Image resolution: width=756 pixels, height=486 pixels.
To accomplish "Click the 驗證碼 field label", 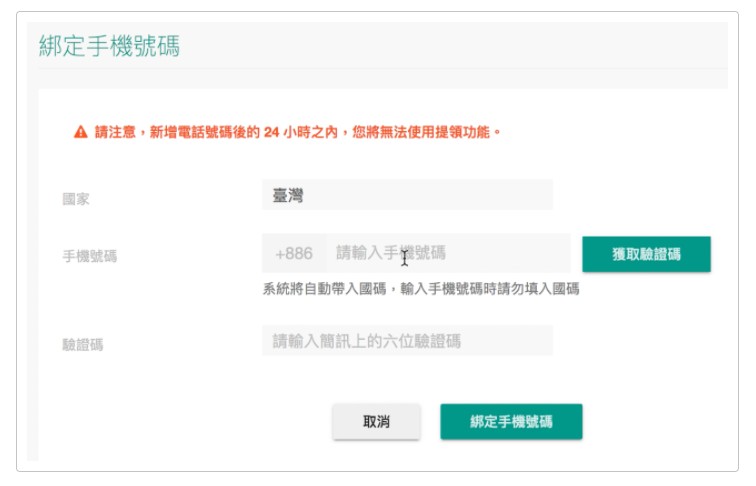I will (83, 345).
